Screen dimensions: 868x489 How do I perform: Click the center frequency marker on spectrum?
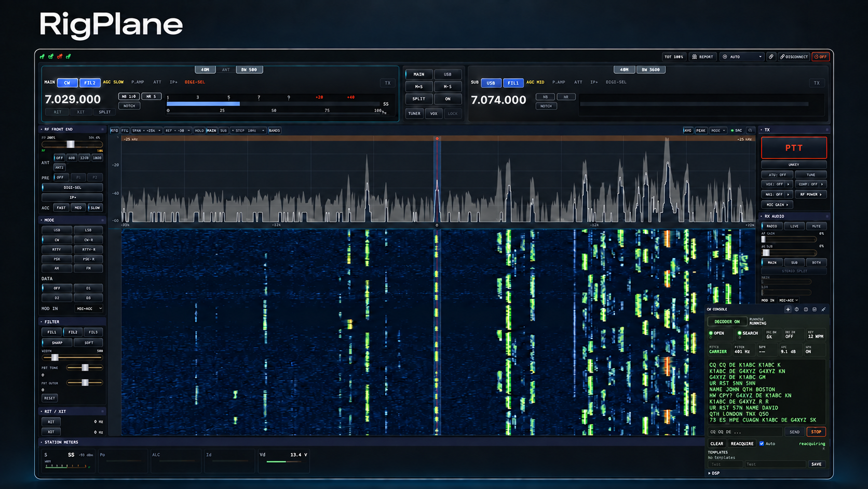tap(437, 139)
